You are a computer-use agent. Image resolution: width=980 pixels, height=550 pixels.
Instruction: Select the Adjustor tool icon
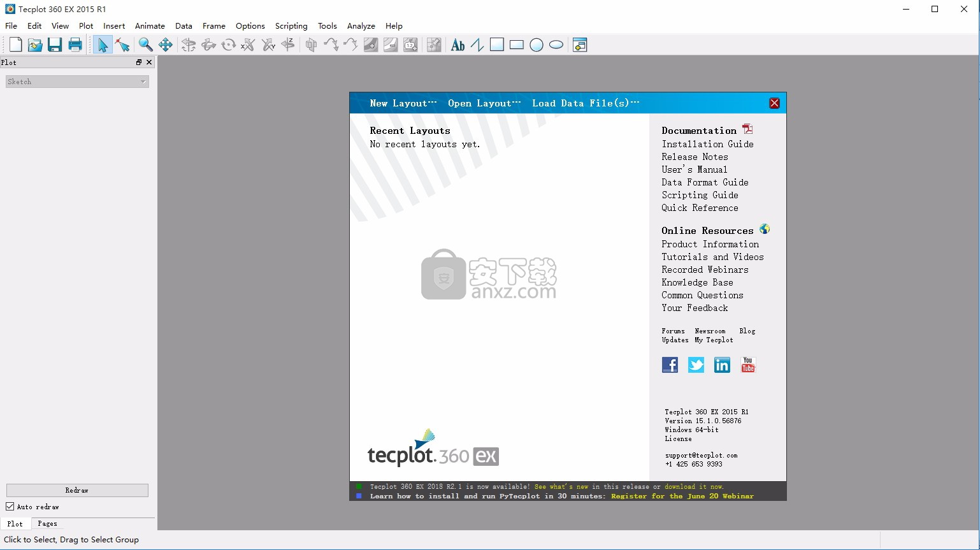tap(122, 45)
